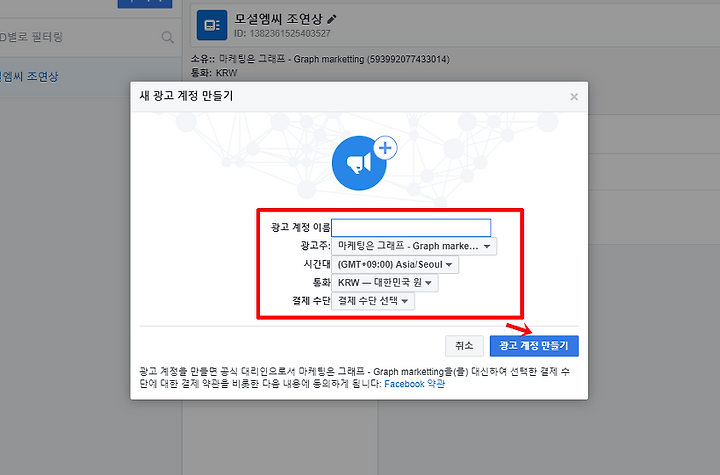This screenshot has height=475, width=720.
Task: Click the 통화: KRW text in background
Action: click(x=214, y=73)
